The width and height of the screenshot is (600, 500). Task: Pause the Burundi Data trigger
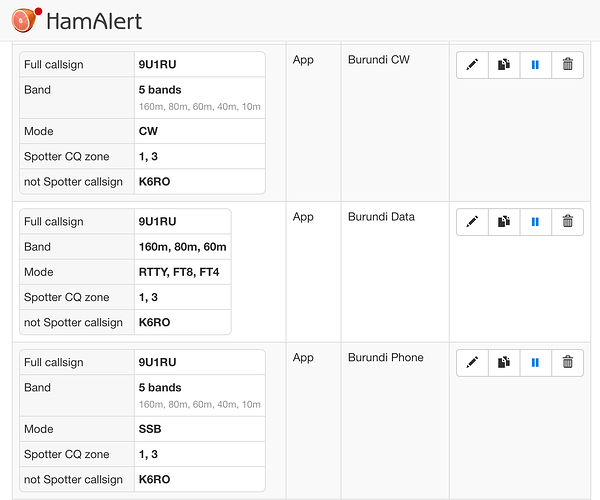coord(535,222)
